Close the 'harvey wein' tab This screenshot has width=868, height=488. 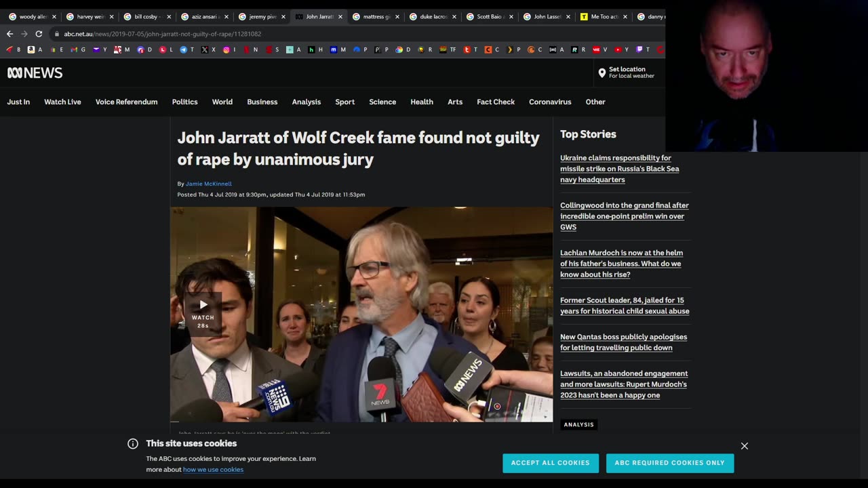[111, 17]
